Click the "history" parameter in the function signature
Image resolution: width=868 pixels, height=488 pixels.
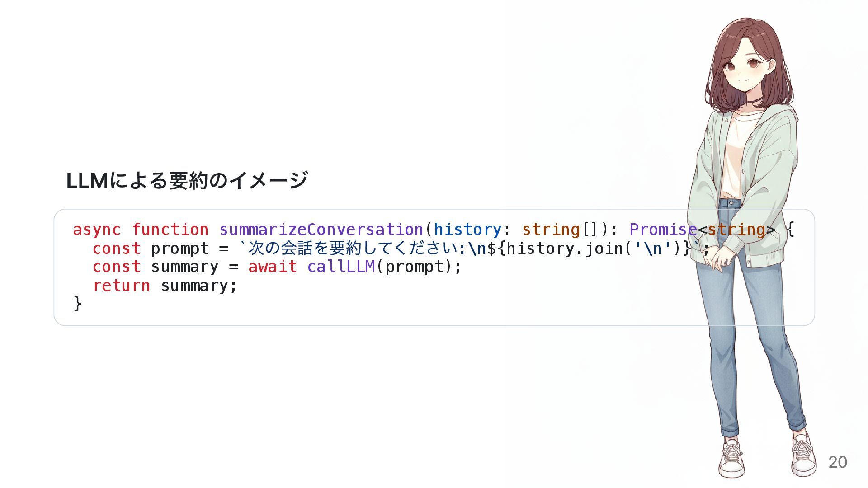click(467, 230)
